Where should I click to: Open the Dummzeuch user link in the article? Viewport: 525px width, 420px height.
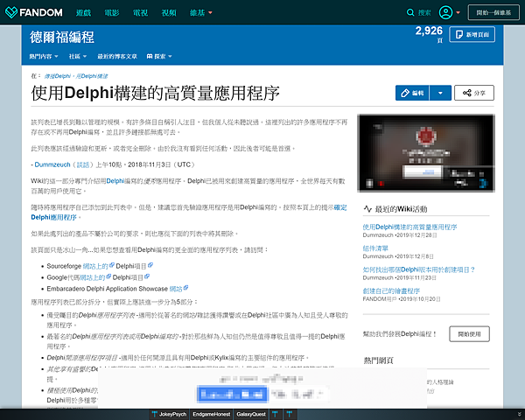(x=52, y=164)
